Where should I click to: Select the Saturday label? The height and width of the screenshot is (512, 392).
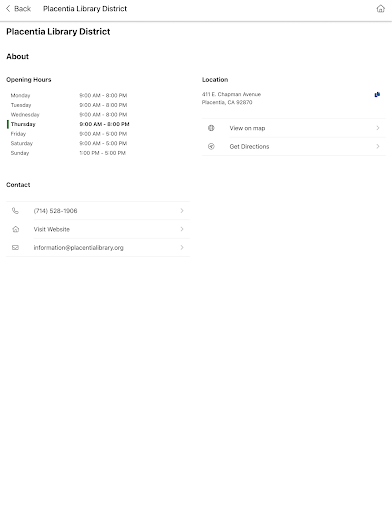(x=22, y=143)
